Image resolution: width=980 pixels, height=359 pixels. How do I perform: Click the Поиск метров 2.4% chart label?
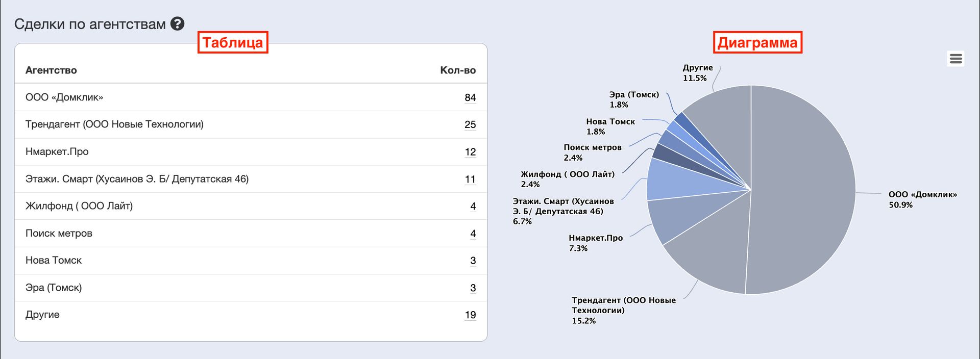pyautogui.click(x=593, y=152)
